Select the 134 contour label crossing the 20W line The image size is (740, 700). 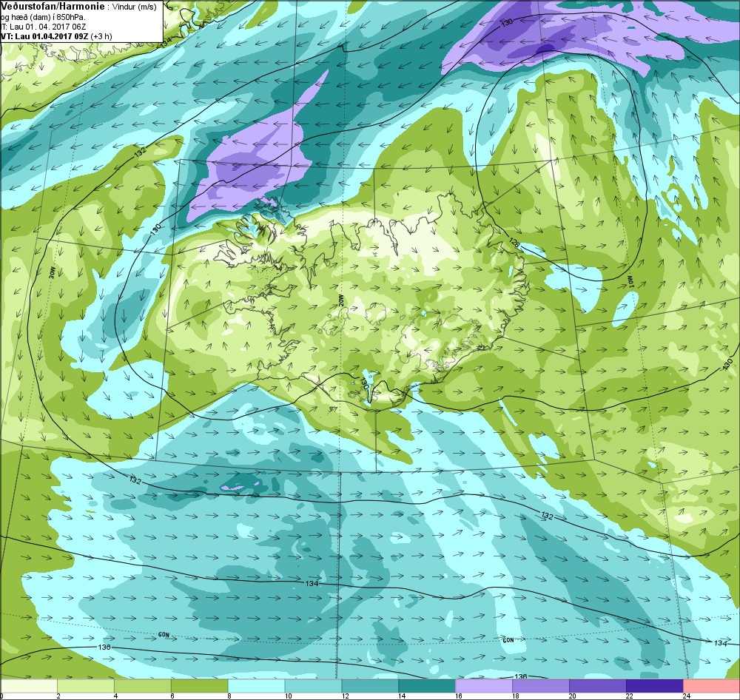pyautogui.click(x=312, y=583)
